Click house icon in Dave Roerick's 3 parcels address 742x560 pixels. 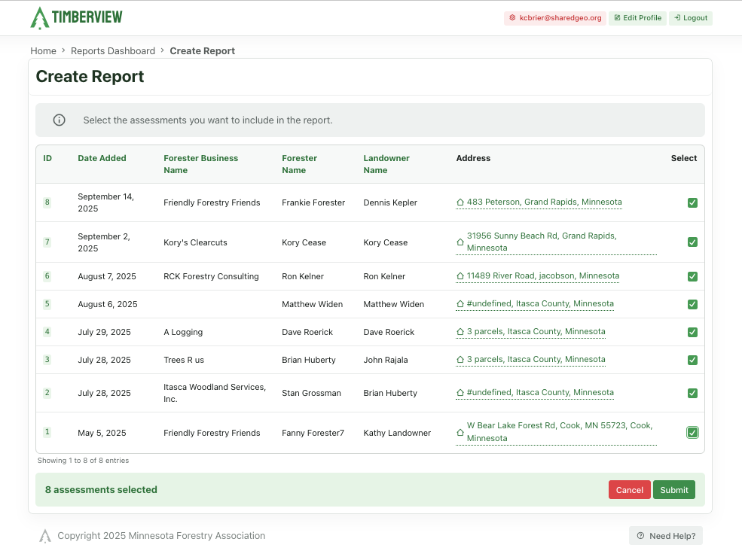(x=460, y=331)
